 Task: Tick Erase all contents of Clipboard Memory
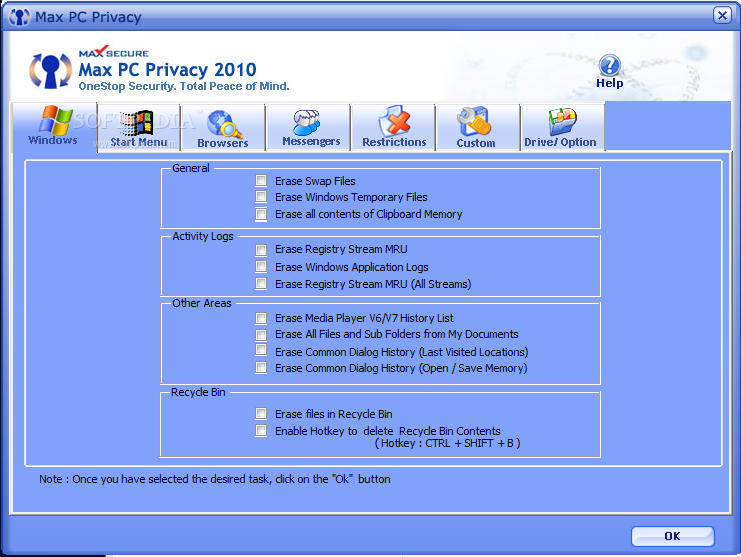point(261,214)
